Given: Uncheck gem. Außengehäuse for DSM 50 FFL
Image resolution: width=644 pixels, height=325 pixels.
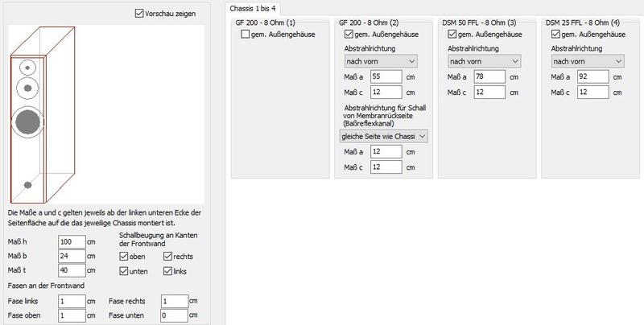Looking at the screenshot, I should click(x=452, y=35).
